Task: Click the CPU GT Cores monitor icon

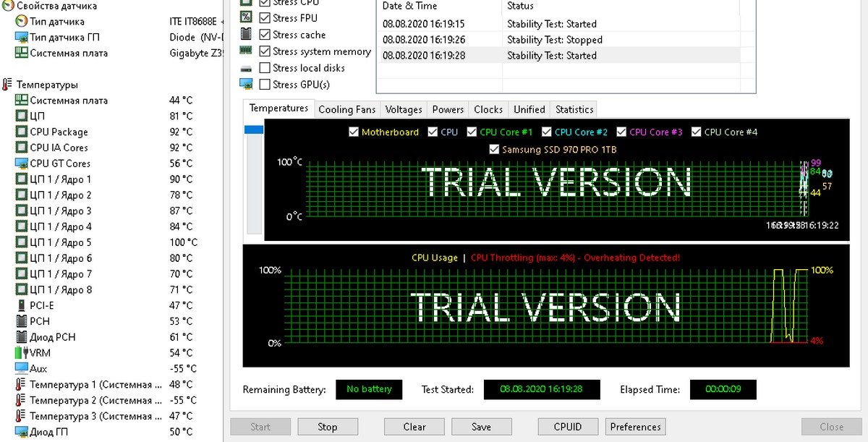Action: 21,163
